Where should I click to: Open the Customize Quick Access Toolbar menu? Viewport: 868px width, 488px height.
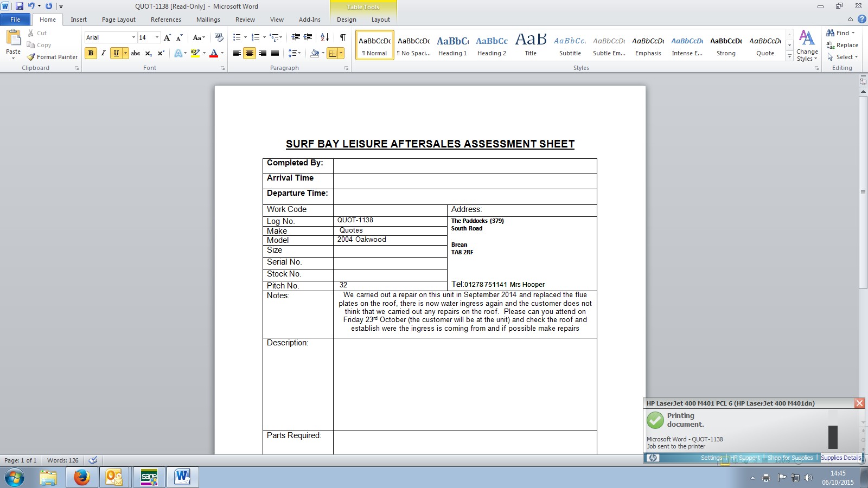click(x=61, y=7)
